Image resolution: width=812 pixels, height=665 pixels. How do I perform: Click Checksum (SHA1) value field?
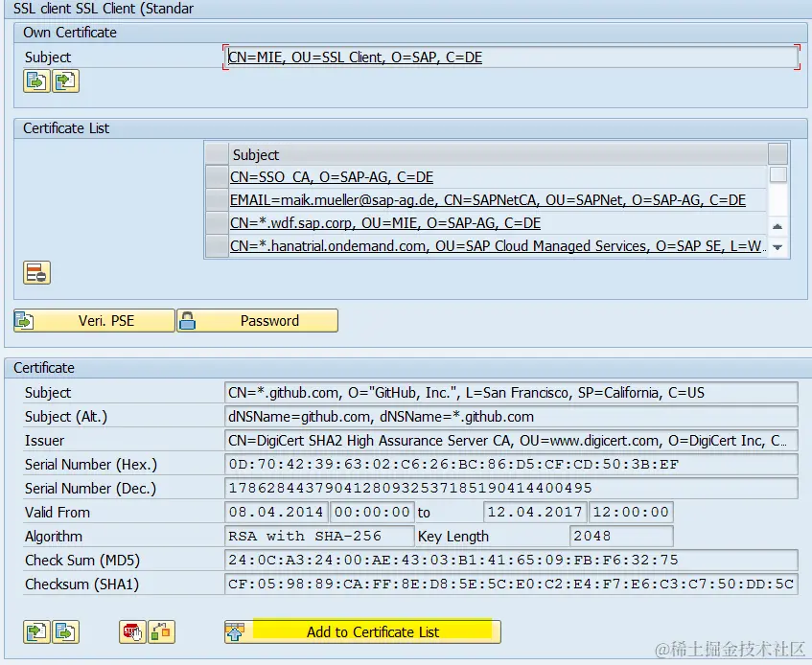coord(511,584)
